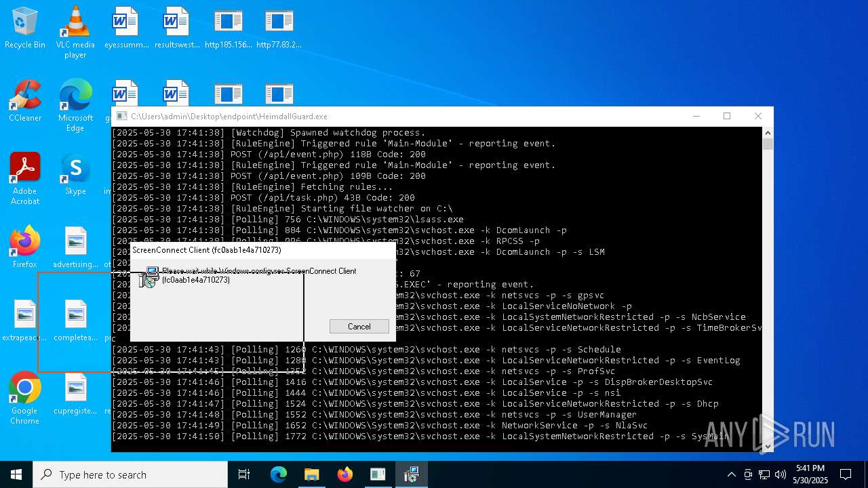Open the notification center icon
The height and width of the screenshot is (488, 868).
coord(846,474)
